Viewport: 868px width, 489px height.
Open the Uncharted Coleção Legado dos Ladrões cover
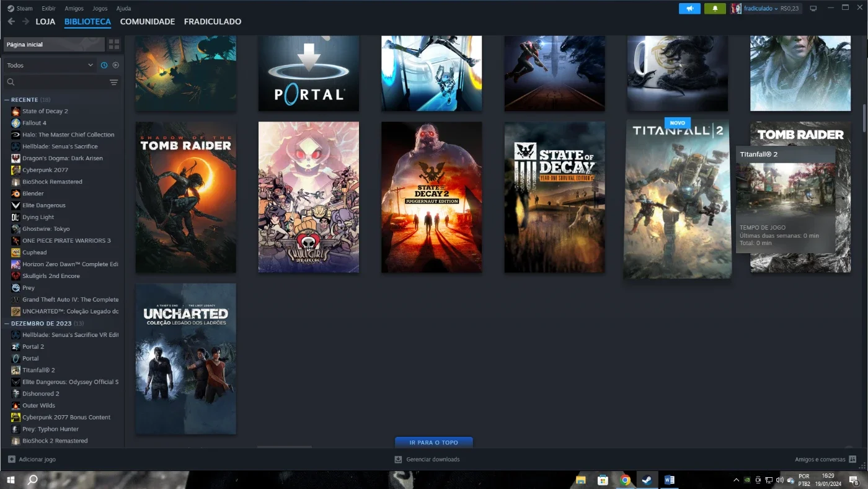point(186,359)
